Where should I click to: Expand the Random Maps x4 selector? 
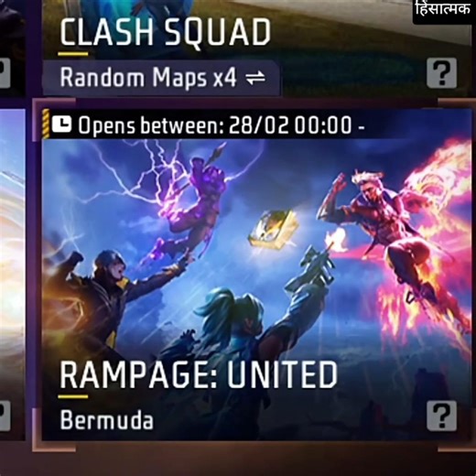pos(161,78)
